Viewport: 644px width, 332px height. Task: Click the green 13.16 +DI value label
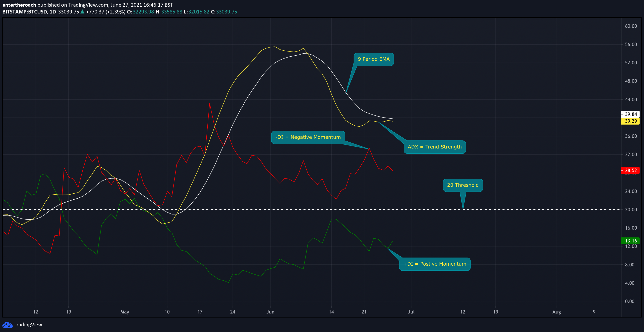(630, 241)
